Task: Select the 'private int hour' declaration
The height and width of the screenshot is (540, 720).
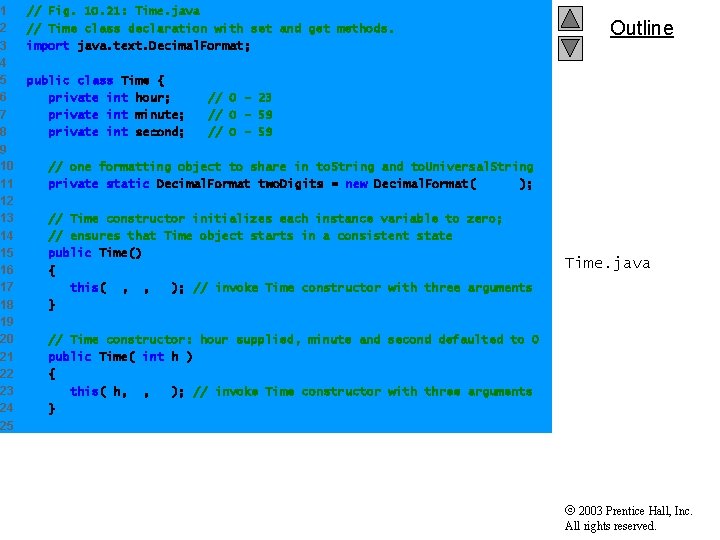Action: tap(109, 97)
